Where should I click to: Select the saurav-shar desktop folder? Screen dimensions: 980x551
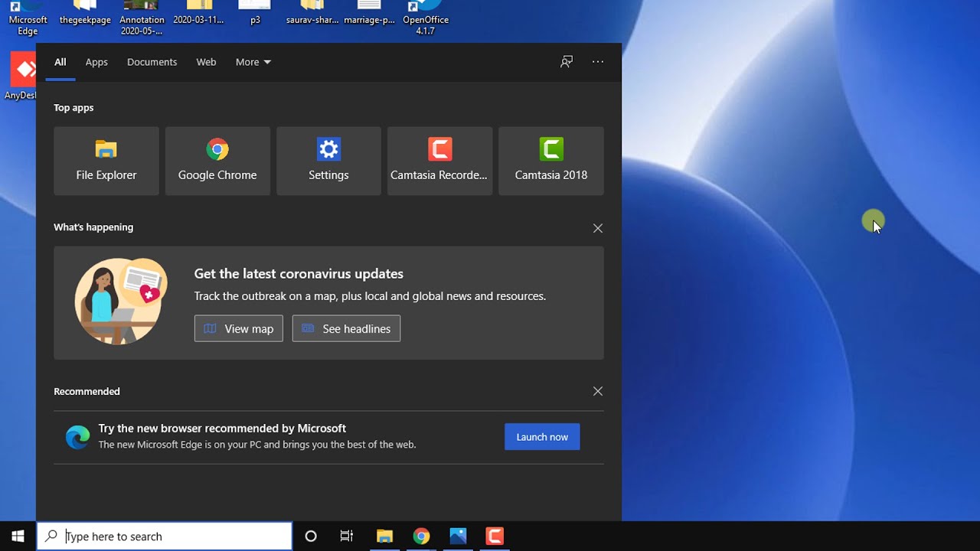click(312, 14)
